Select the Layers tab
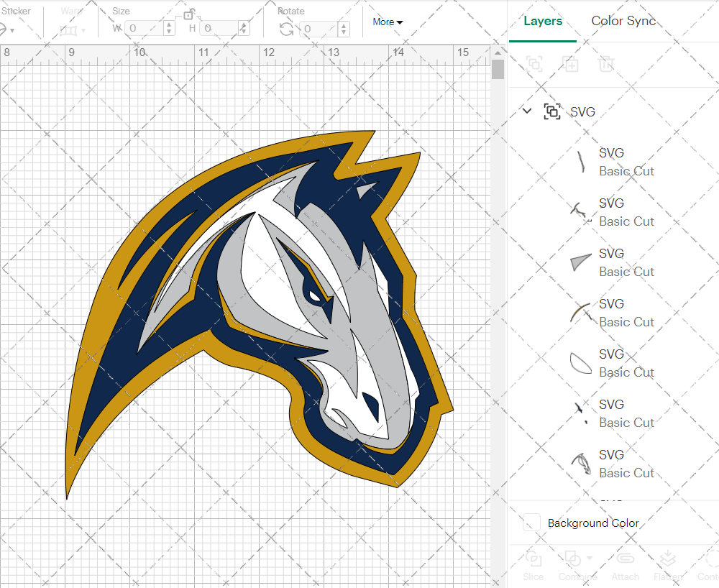Viewport: 719px width, 588px height. 543,21
